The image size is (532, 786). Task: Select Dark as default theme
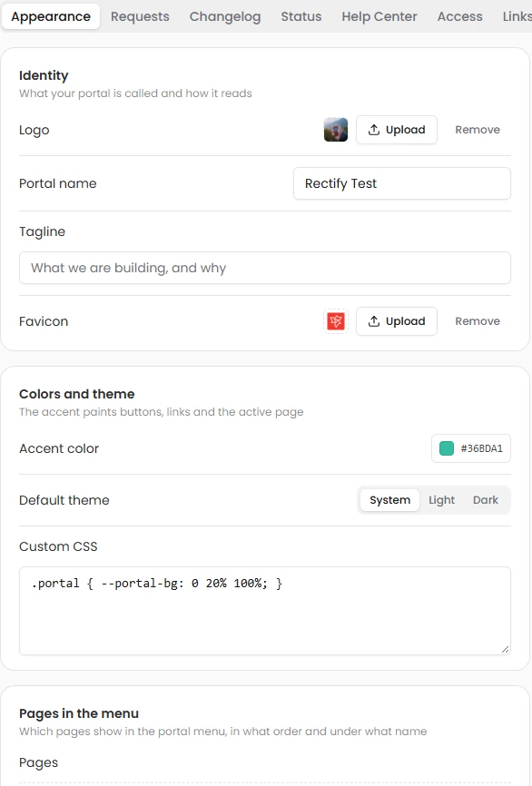point(486,500)
